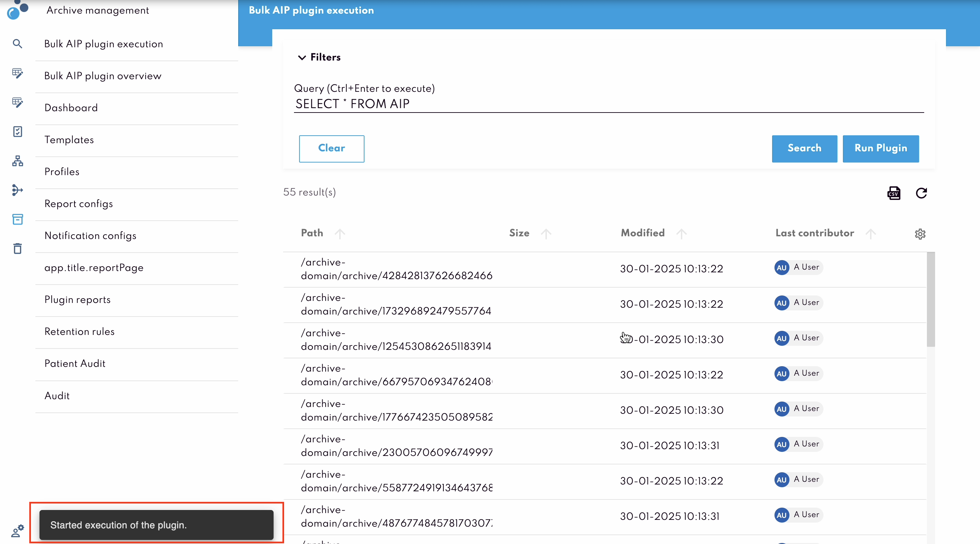Open the checklist document sidebar icon
This screenshot has width=980, height=544.
[17, 132]
